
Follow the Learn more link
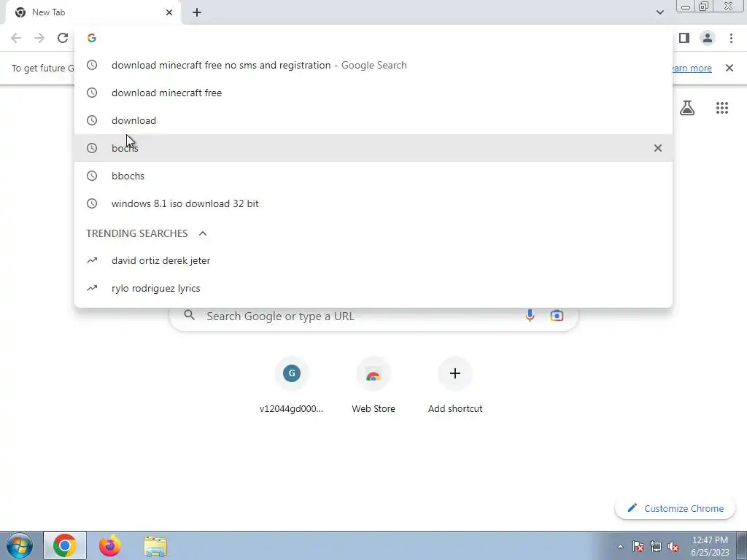point(692,68)
